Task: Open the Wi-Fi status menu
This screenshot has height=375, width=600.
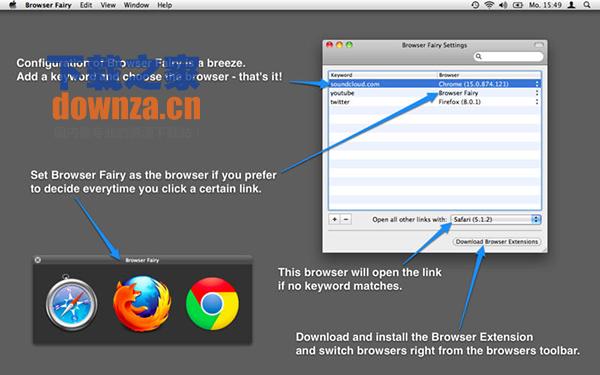Action: (x=489, y=5)
